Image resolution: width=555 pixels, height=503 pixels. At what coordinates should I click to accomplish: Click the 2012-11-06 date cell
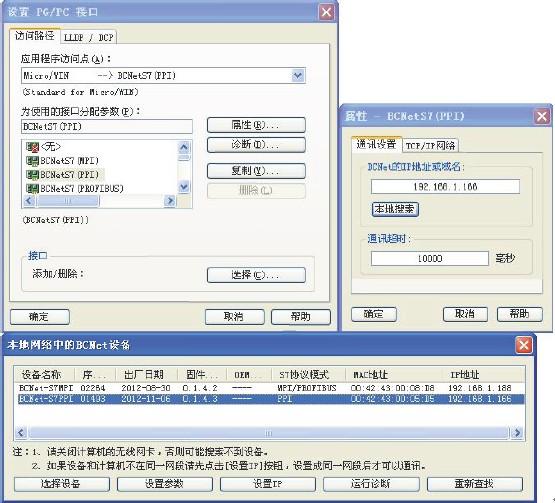pyautogui.click(x=146, y=399)
